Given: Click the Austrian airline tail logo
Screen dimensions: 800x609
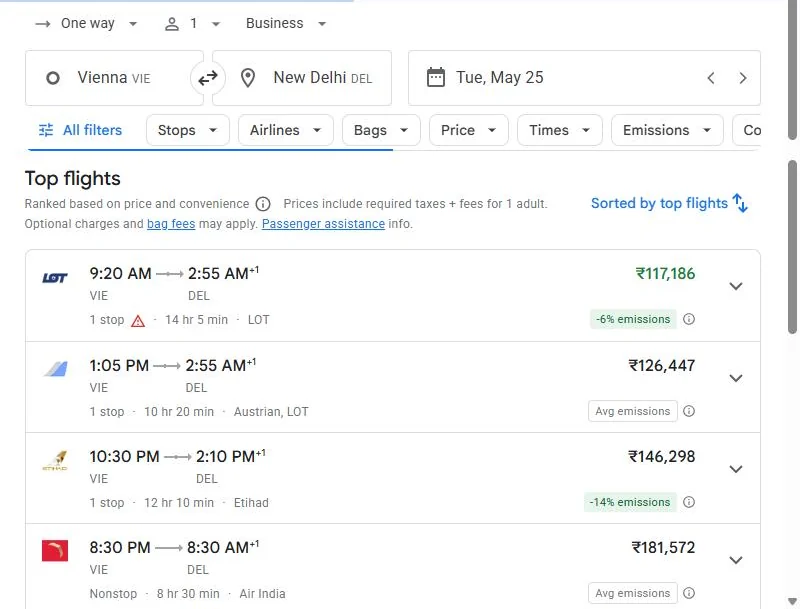Looking at the screenshot, I should (56, 368).
